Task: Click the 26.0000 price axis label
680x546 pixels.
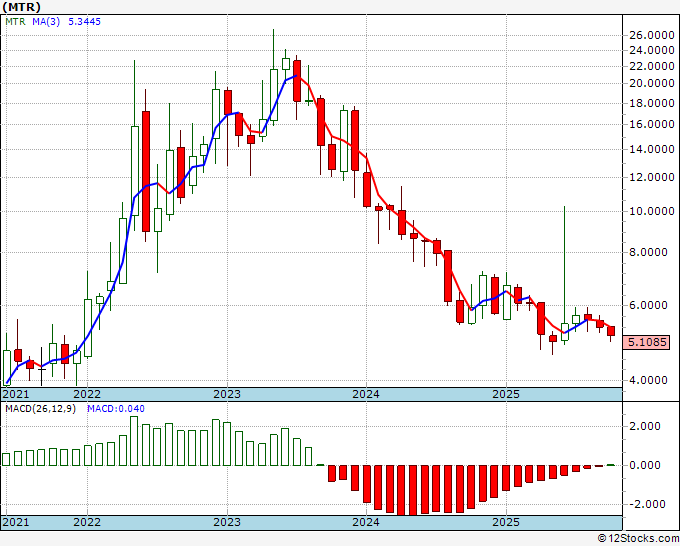Action: [652, 36]
